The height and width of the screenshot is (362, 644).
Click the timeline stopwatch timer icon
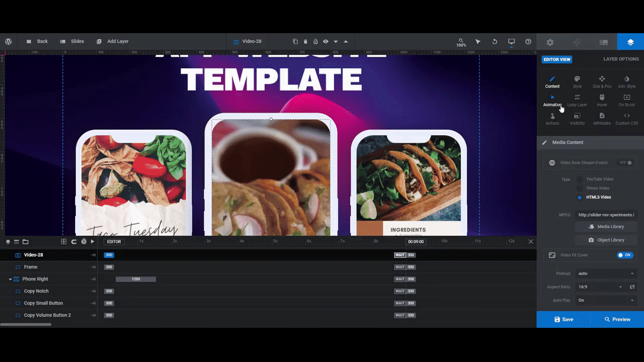84,242
